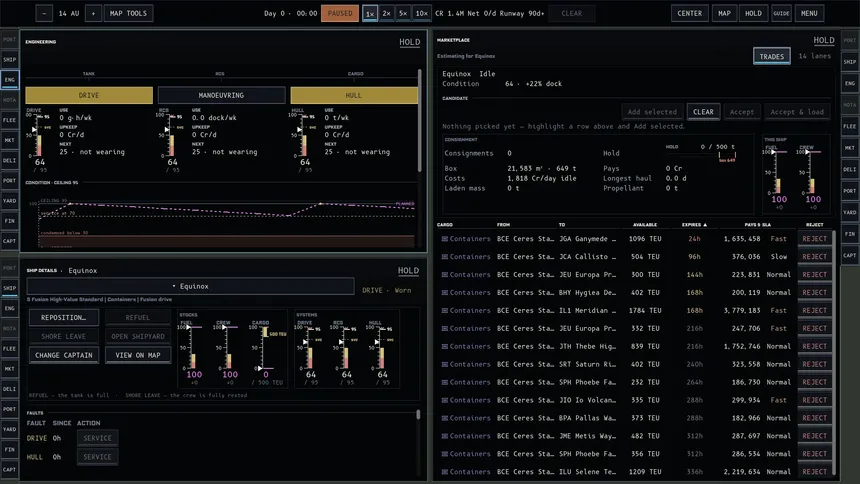Click CHANGE CAPTAIN button
This screenshot has width=860, height=484.
click(64, 355)
